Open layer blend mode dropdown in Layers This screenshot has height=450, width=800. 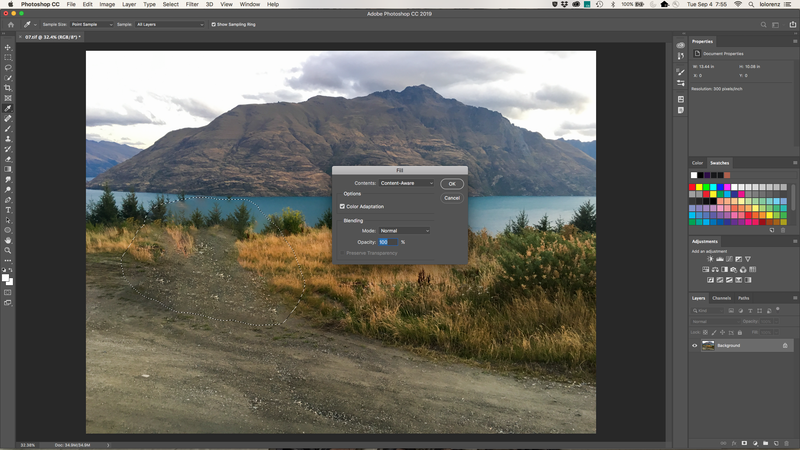pyautogui.click(x=715, y=321)
